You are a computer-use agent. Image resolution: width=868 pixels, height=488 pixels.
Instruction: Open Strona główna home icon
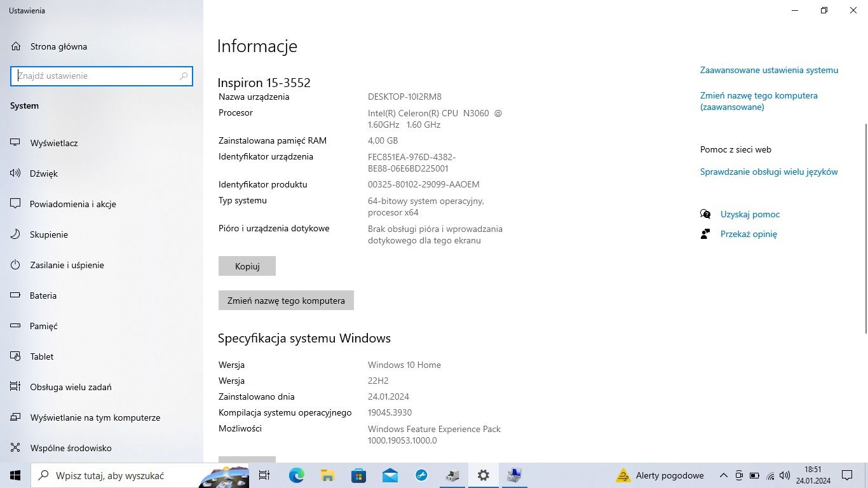16,46
